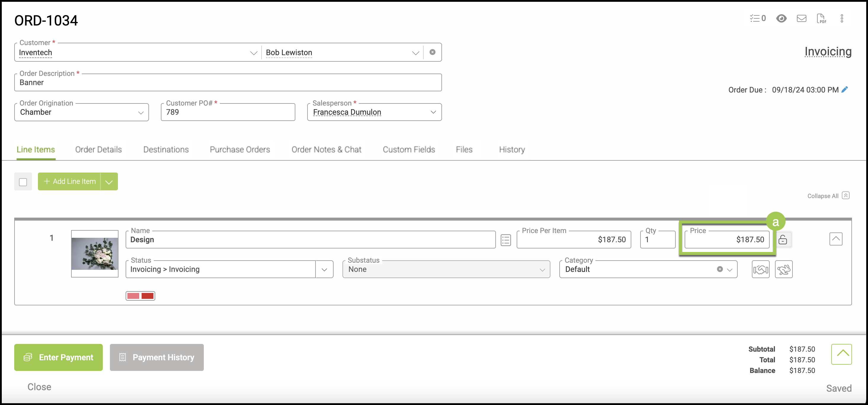This screenshot has height=405, width=868.
Task: Click the handshake icon beside Category
Action: click(x=760, y=270)
